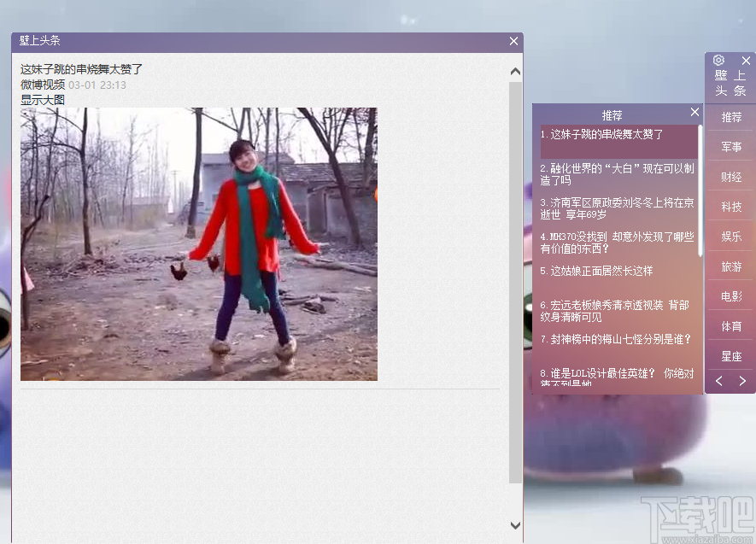Close the 壁上头条 article window

point(513,41)
